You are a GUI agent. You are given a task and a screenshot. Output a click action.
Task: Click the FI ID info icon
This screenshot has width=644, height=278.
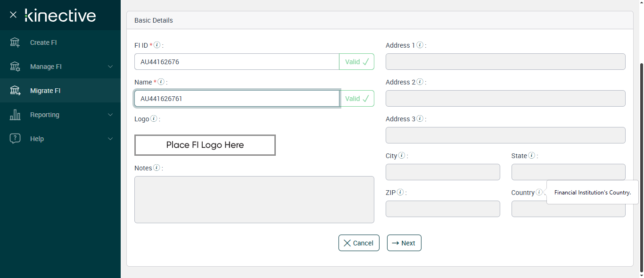(x=157, y=45)
